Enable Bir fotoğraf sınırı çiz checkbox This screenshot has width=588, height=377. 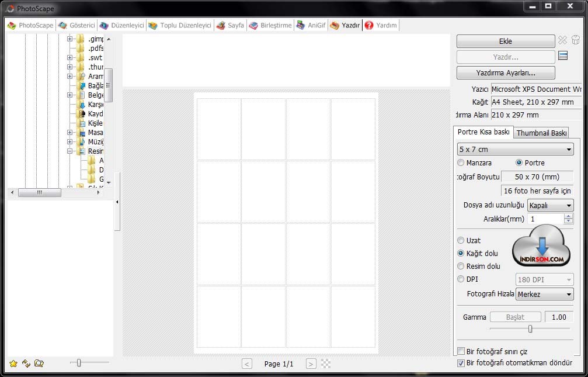(x=461, y=351)
